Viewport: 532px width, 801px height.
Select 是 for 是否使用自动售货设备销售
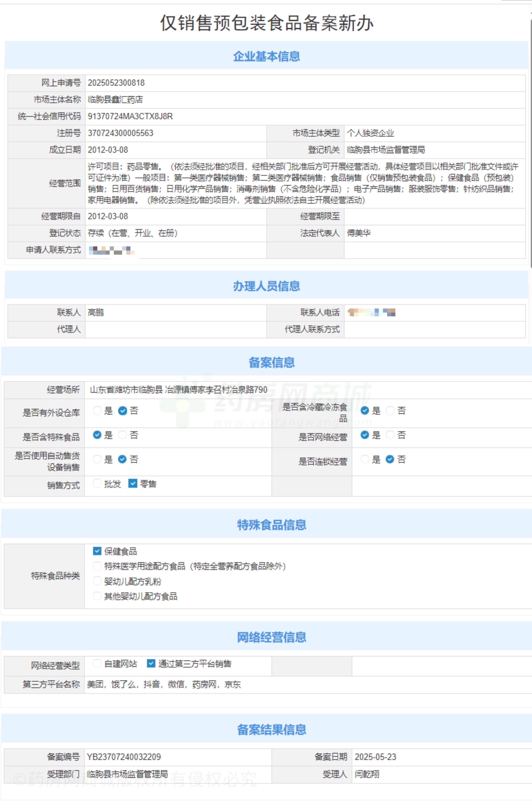click(97, 459)
